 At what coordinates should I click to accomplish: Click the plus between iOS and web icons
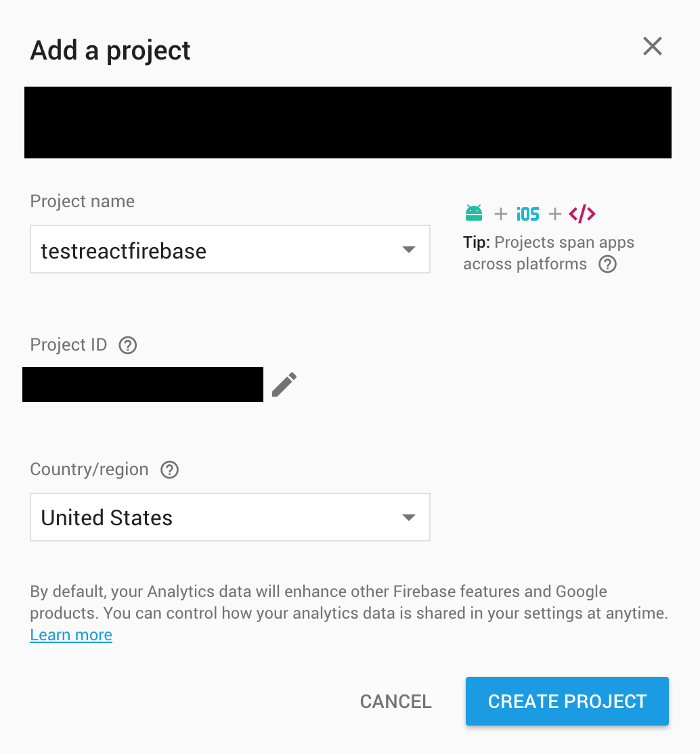(554, 213)
